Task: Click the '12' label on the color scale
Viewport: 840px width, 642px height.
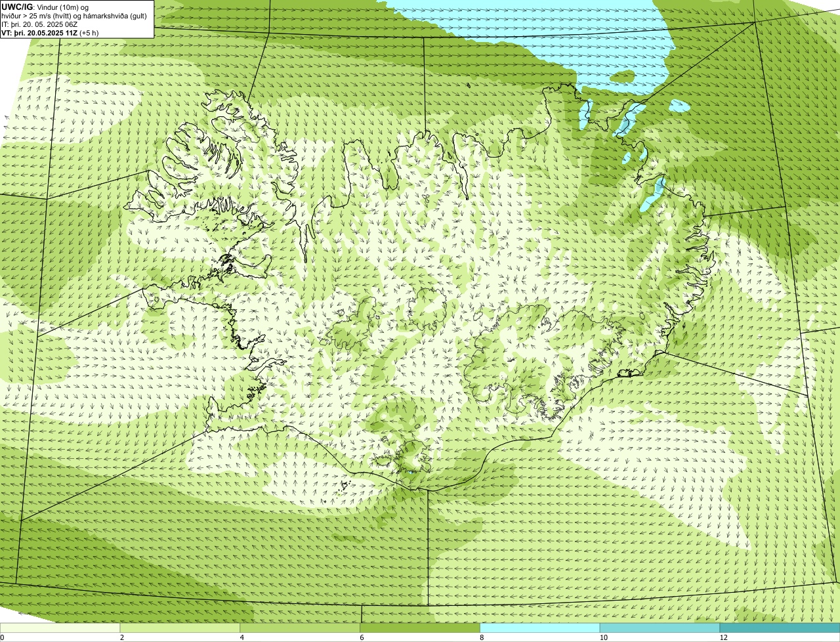Action: click(723, 637)
